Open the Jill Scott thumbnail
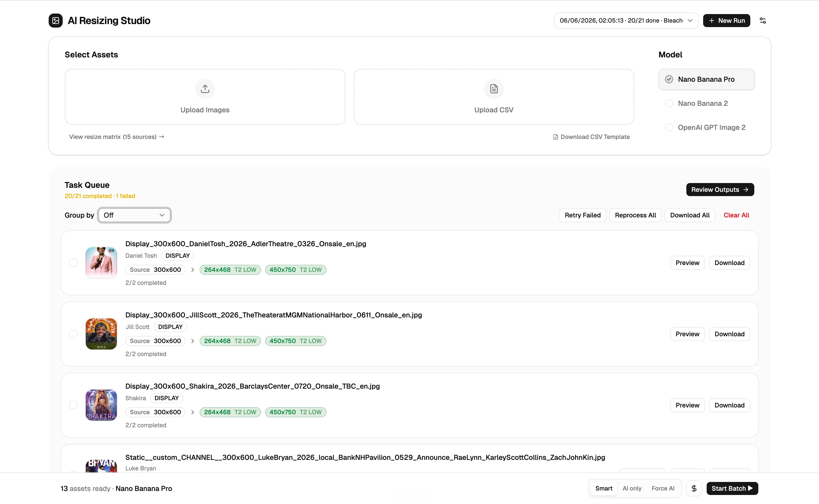The height and width of the screenshot is (504, 819). [101, 334]
